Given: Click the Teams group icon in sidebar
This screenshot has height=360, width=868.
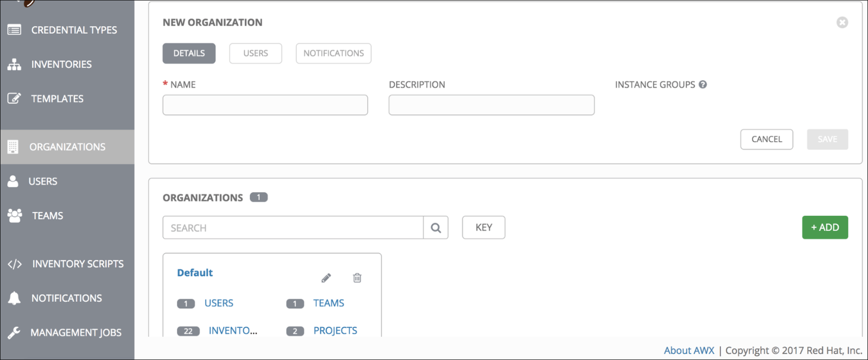Looking at the screenshot, I should click(15, 216).
